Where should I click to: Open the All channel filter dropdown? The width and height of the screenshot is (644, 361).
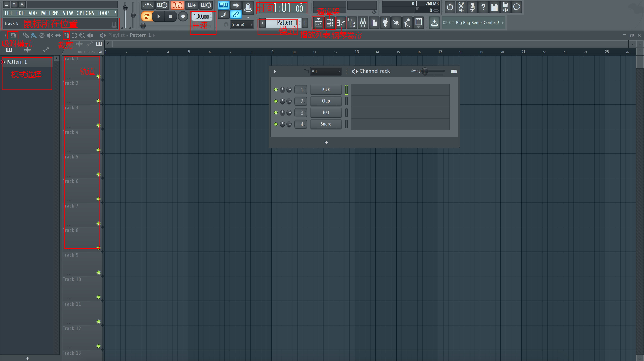(325, 71)
